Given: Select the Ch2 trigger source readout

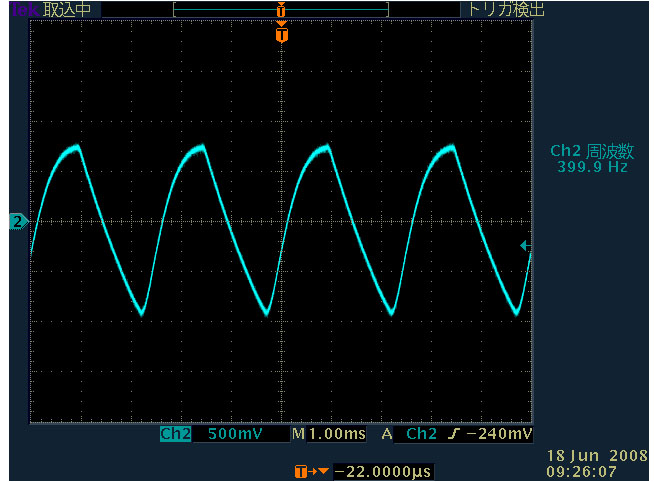Looking at the screenshot, I should (421, 435).
